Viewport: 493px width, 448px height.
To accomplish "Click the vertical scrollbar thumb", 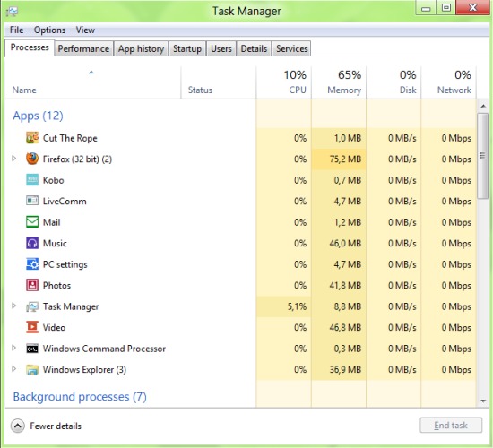I will click(x=482, y=156).
